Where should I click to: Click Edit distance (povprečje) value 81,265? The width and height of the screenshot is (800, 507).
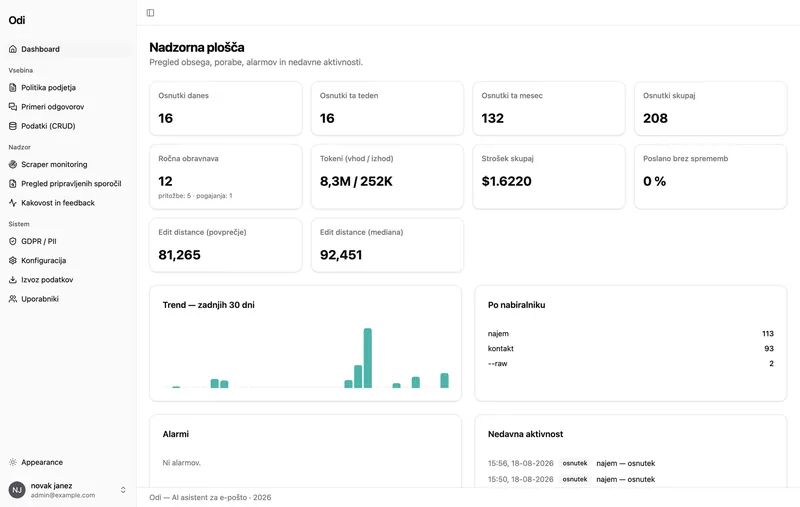pyautogui.click(x=179, y=255)
